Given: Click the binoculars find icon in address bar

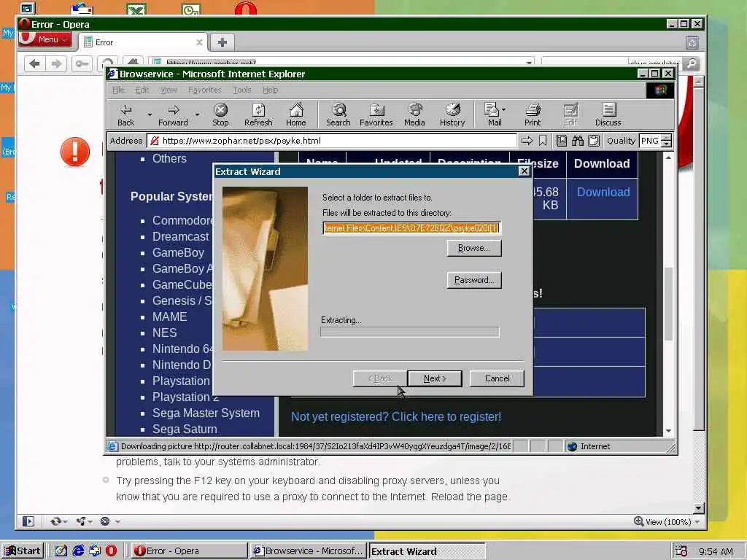Looking at the screenshot, I should click(578, 141).
